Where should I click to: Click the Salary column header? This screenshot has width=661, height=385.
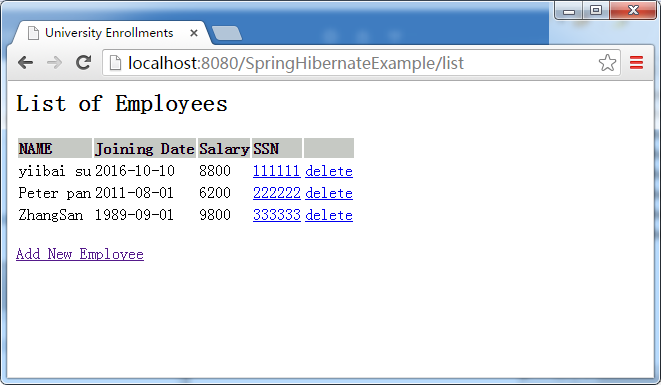pyautogui.click(x=224, y=148)
